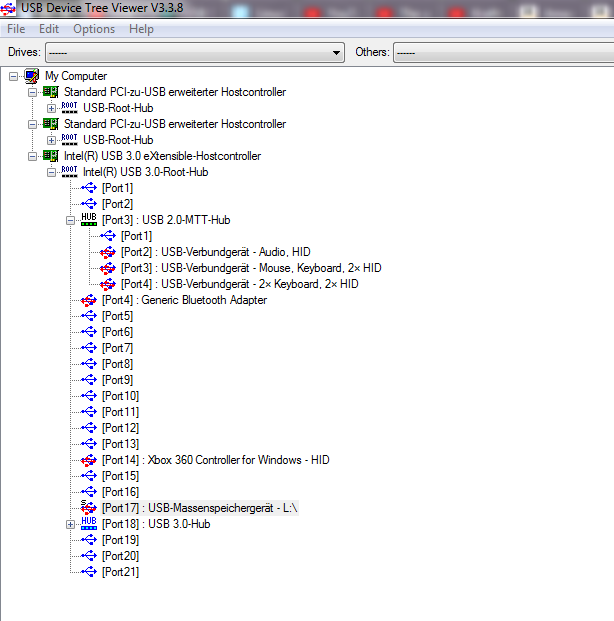Viewport: 614px width, 621px height.
Task: Select the [Port12] entry
Action: coord(120,428)
